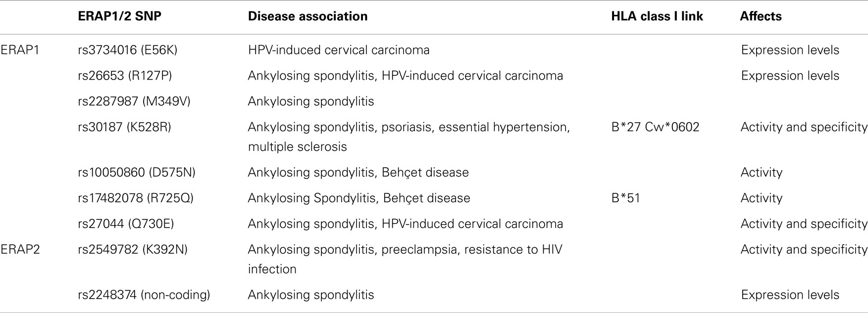This screenshot has width=868, height=313.
Task: Click the B*27 Cw*0602 cell
Action: (655, 127)
